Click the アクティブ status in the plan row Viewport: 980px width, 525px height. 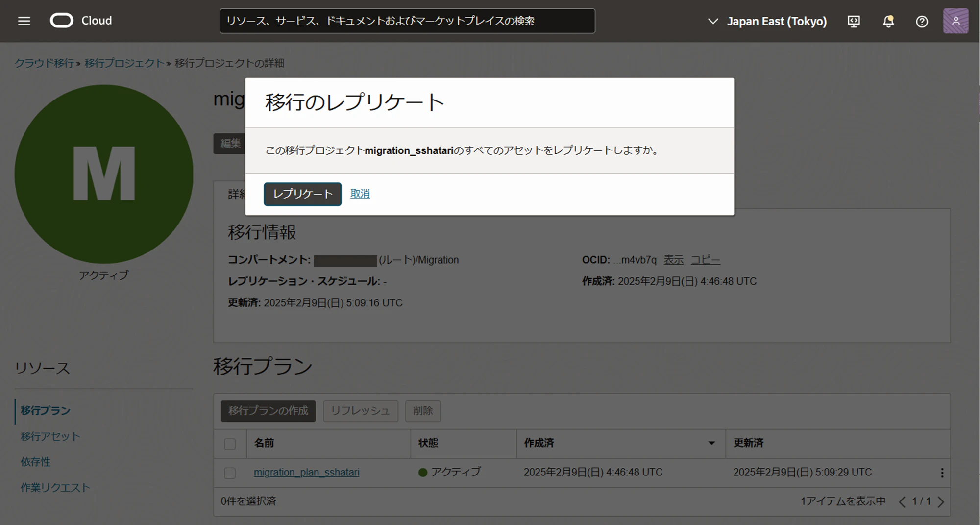(450, 472)
